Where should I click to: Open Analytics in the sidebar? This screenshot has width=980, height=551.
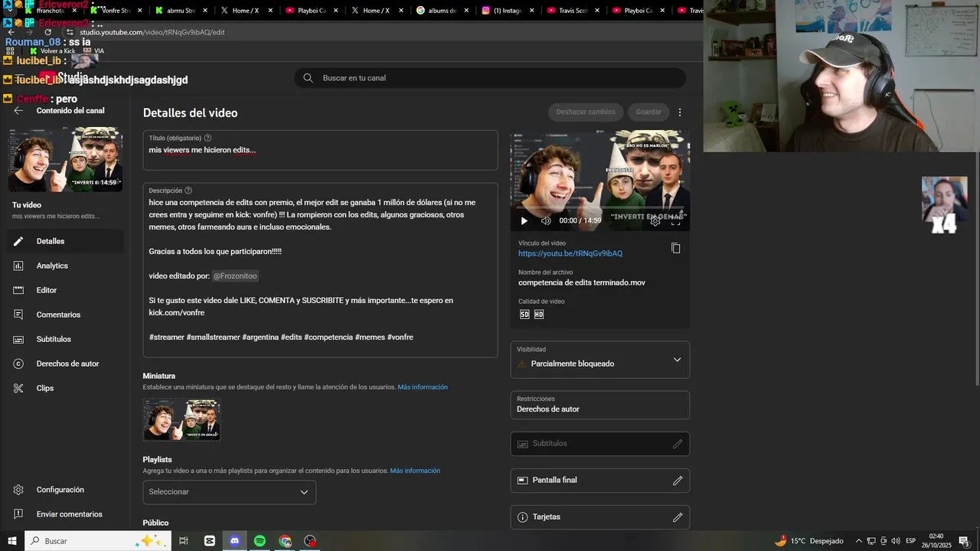(x=65, y=266)
